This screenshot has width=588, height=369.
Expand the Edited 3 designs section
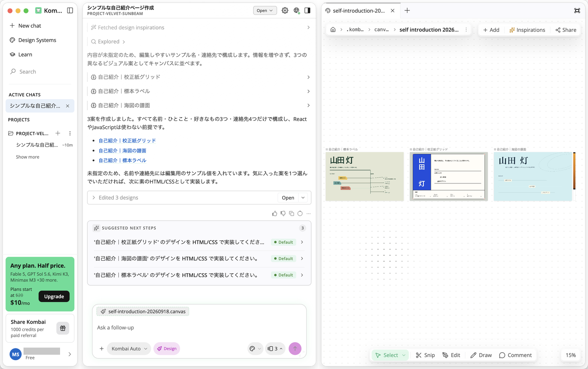point(182,198)
